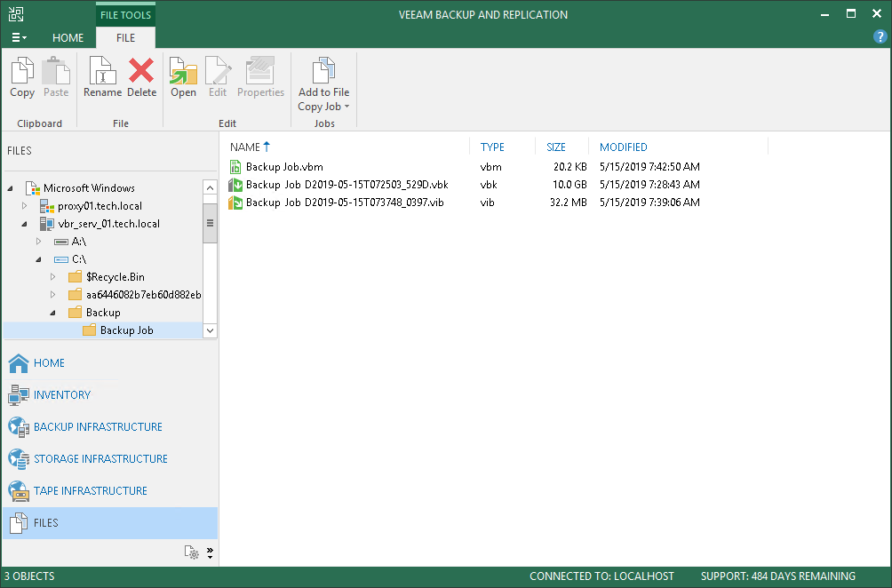Click the Rename file icon

pyautogui.click(x=102, y=70)
